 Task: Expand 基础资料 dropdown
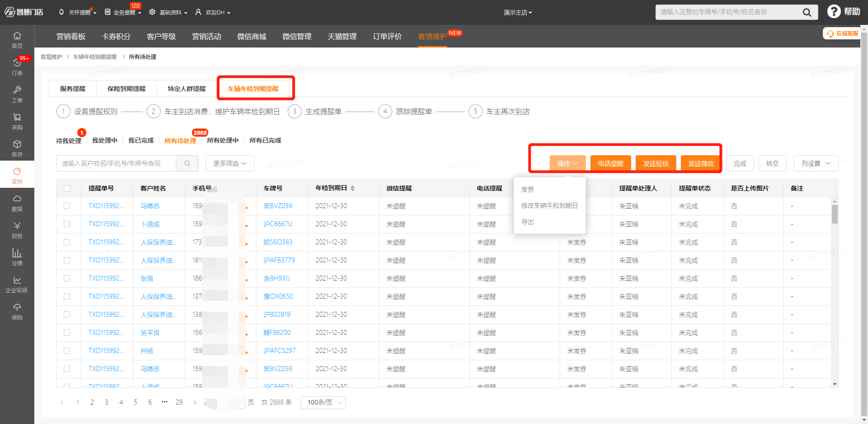(168, 12)
